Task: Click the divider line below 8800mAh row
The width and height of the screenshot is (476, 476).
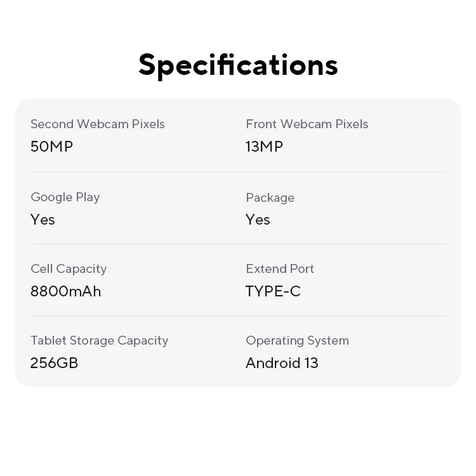Action: pyautogui.click(x=238, y=315)
